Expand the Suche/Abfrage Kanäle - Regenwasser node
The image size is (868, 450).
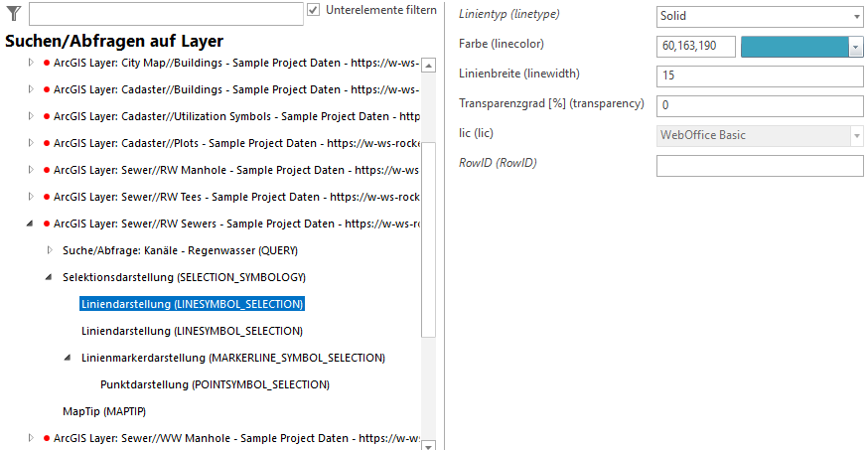(50, 250)
